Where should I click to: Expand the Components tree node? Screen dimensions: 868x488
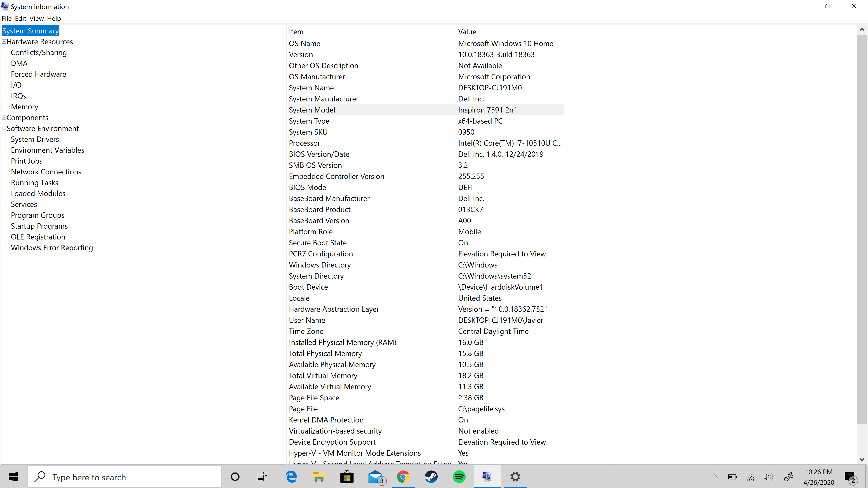4,117
